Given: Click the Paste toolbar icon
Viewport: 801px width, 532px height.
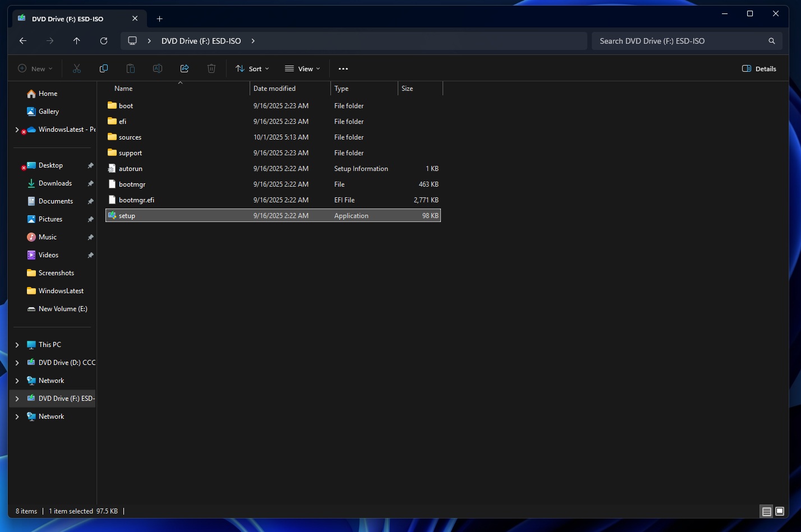Looking at the screenshot, I should 130,68.
